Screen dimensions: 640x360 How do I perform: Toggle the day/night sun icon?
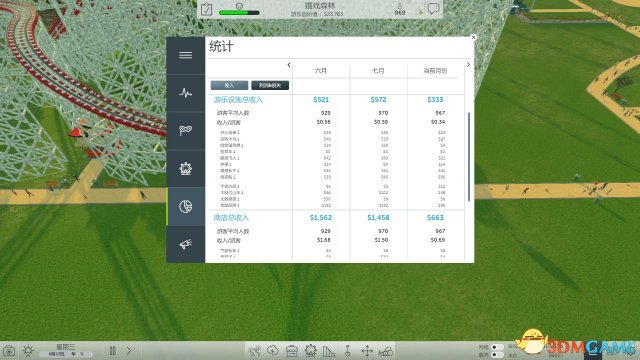click(28, 350)
